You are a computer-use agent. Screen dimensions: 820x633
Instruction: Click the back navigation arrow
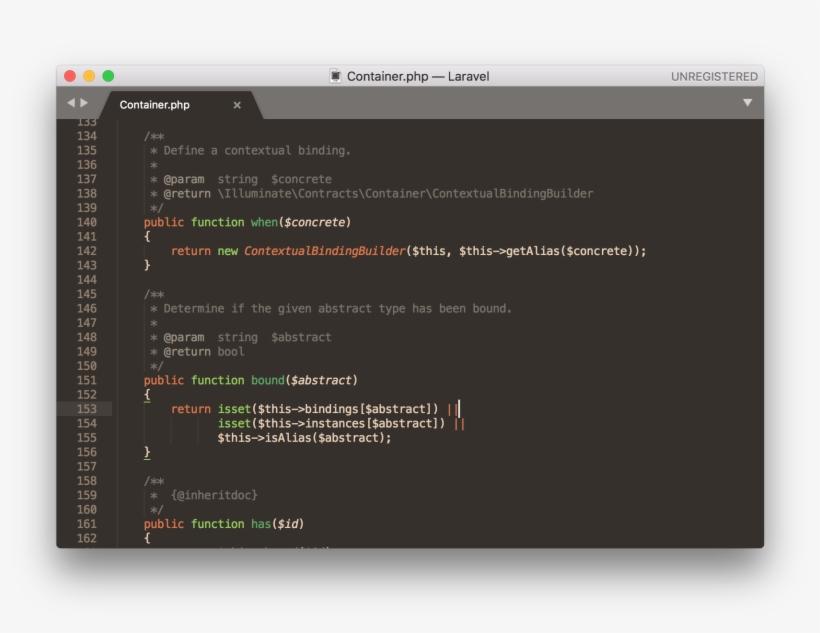click(x=69, y=101)
